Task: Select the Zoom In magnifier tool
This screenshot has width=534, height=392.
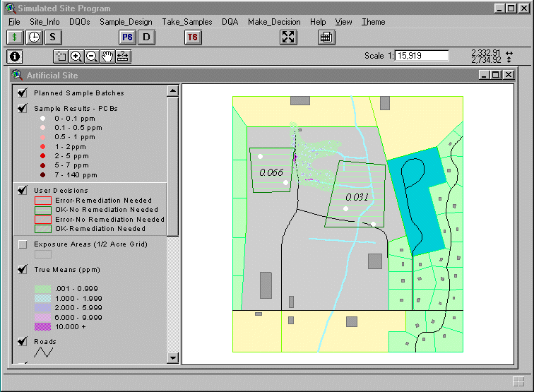Action: pos(76,57)
